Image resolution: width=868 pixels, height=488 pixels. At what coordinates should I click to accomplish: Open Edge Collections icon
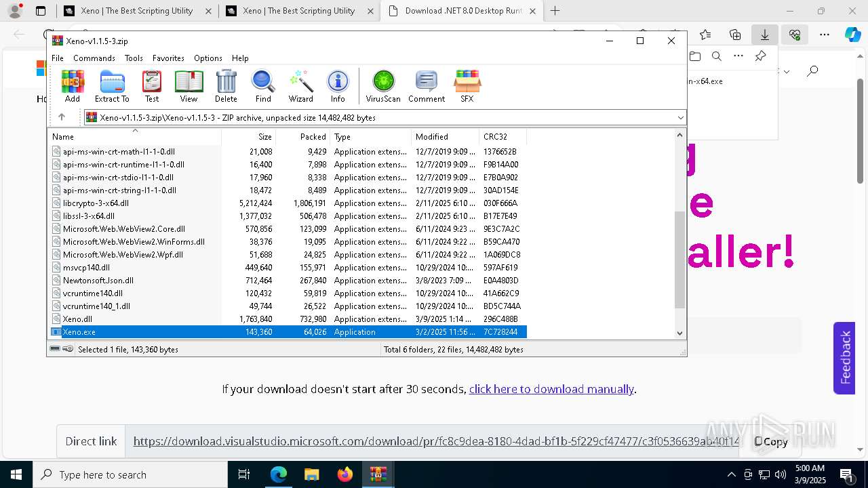point(735,35)
